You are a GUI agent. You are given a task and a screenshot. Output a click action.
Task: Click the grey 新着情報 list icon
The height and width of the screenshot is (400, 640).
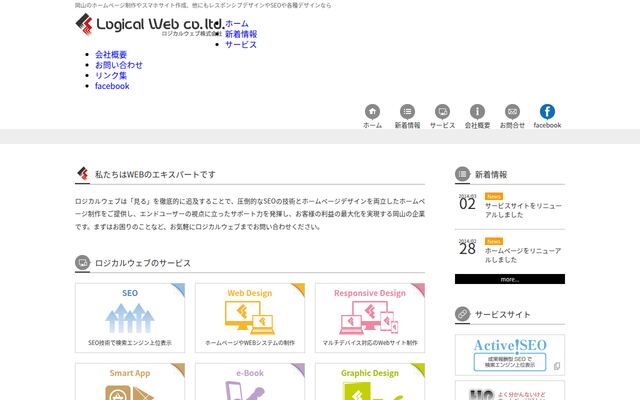click(x=407, y=111)
